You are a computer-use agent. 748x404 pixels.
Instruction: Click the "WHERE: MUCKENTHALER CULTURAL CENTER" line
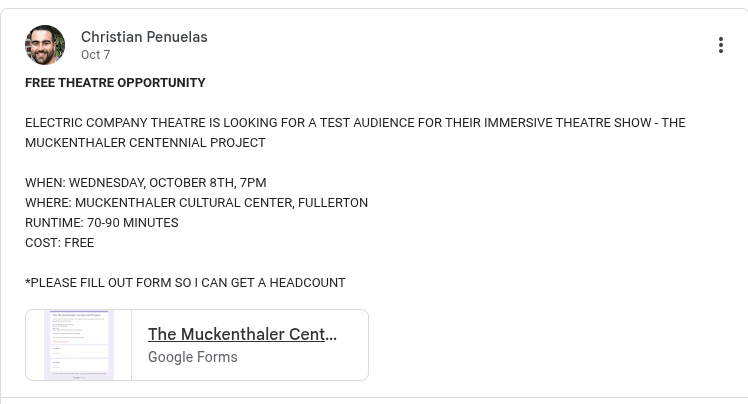(x=196, y=203)
